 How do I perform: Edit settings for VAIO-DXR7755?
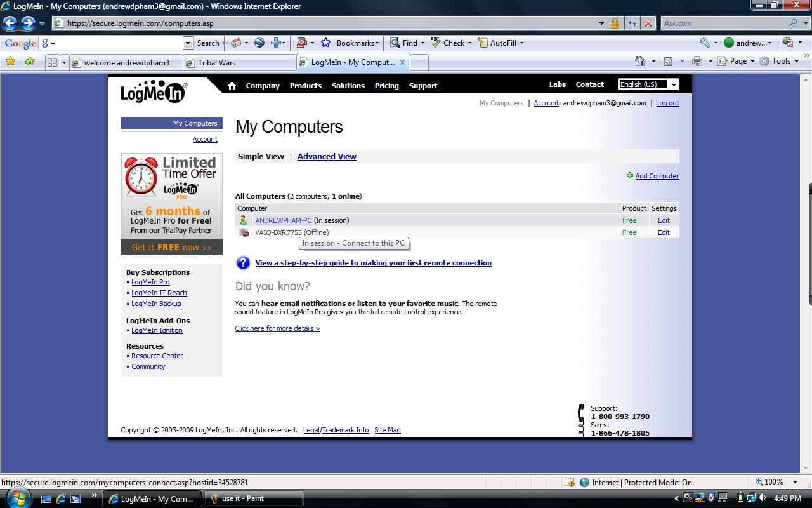coord(663,232)
